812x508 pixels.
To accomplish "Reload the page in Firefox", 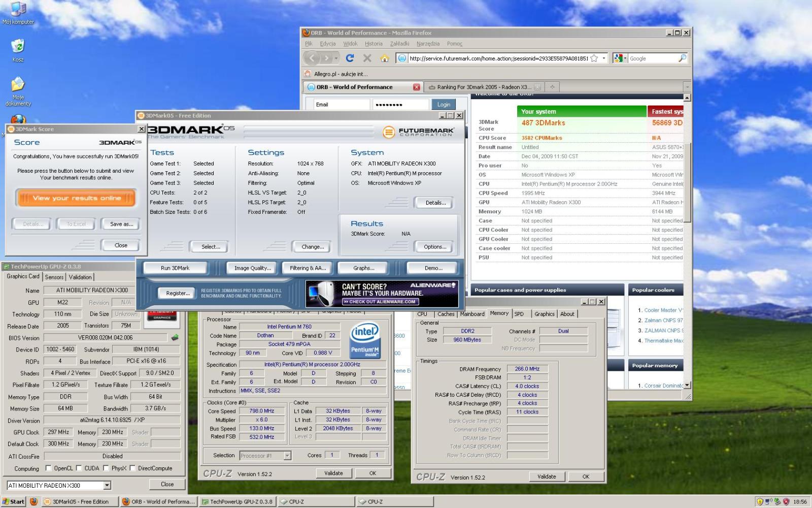I will coord(350,58).
